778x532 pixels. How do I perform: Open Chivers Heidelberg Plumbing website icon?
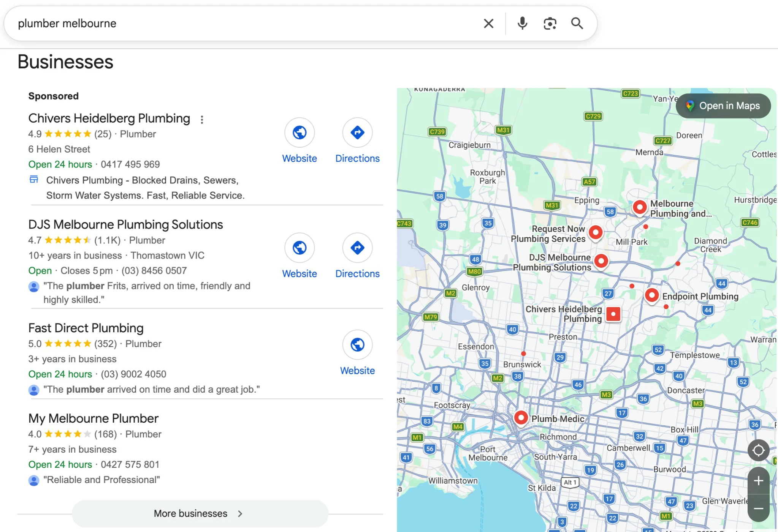[299, 133]
